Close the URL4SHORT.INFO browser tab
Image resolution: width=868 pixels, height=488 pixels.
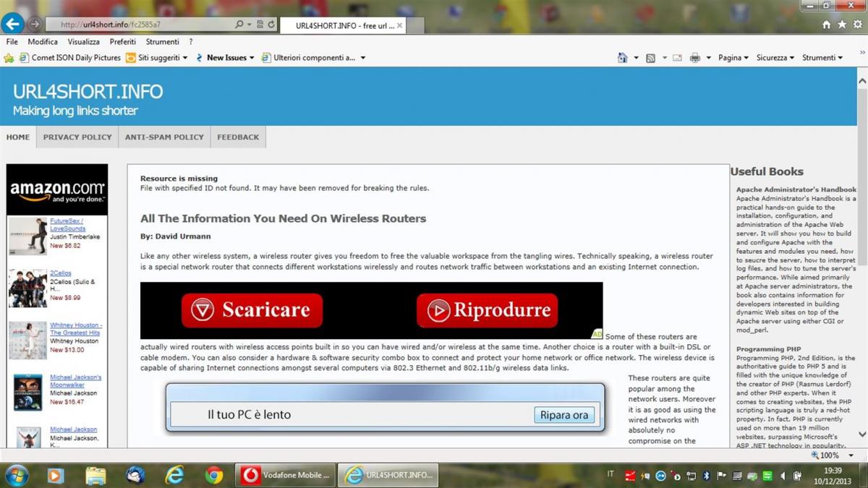[400, 25]
